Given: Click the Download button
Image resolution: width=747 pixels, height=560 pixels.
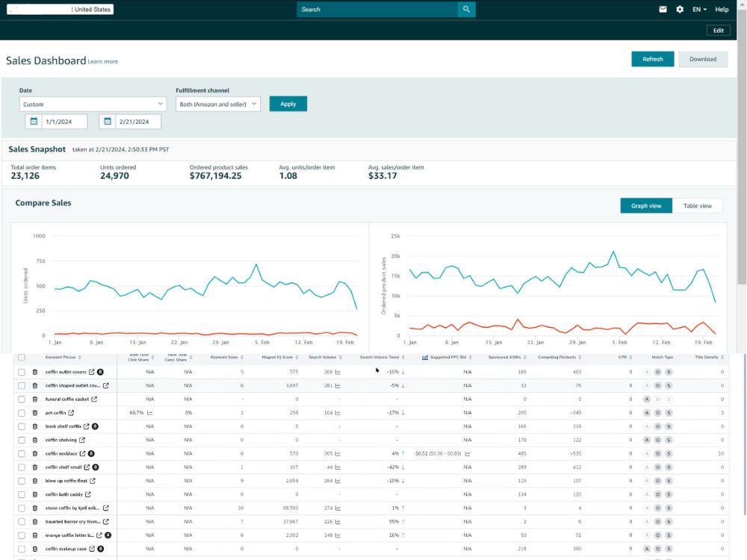Looking at the screenshot, I should click(703, 59).
